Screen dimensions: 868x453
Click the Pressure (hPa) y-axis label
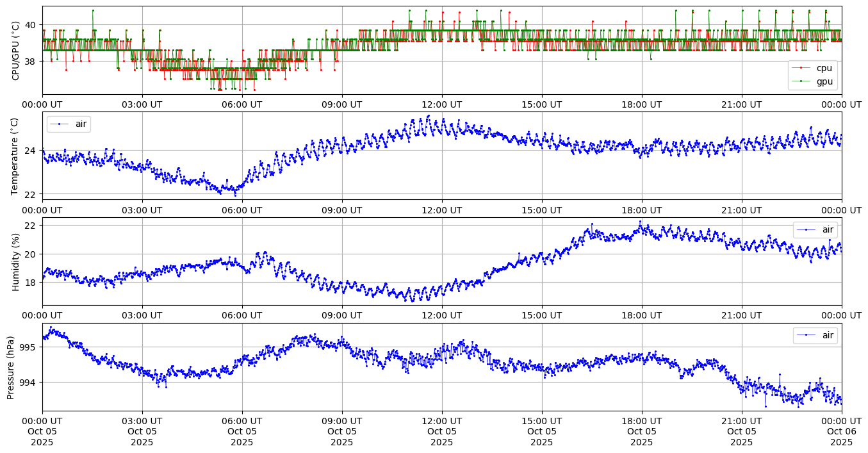[11, 367]
